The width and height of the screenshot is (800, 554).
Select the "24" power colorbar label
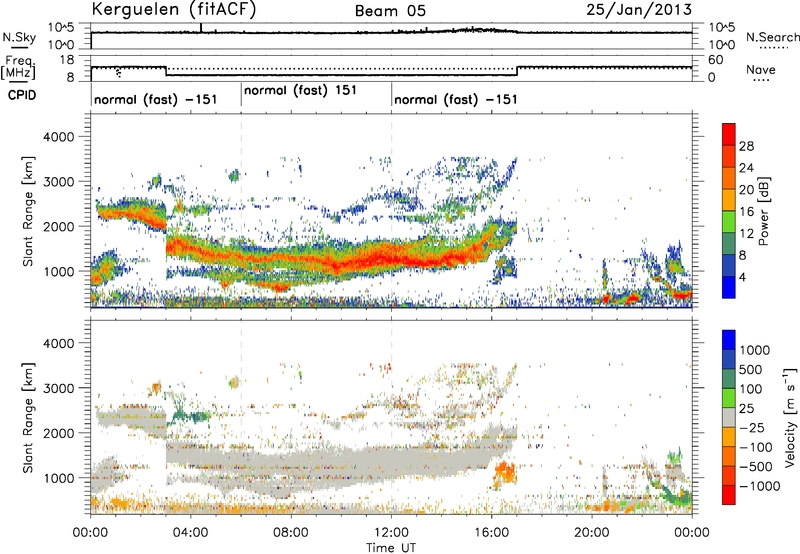tap(746, 168)
